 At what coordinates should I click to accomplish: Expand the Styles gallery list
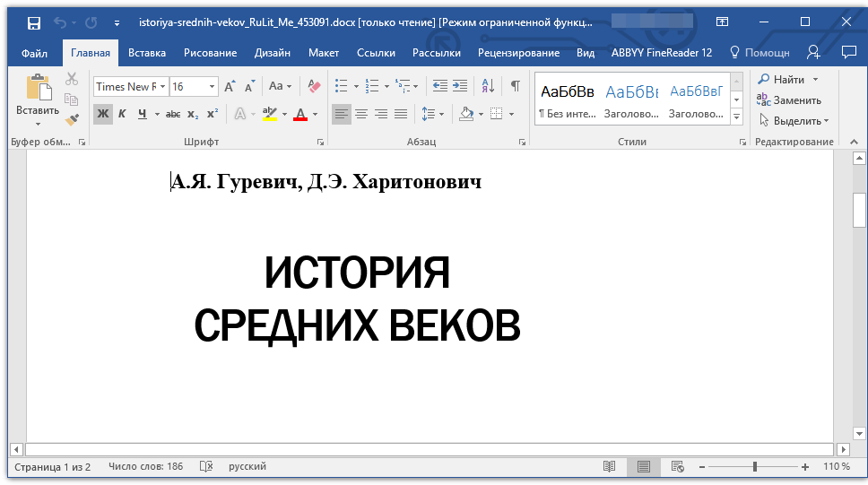[x=736, y=117]
